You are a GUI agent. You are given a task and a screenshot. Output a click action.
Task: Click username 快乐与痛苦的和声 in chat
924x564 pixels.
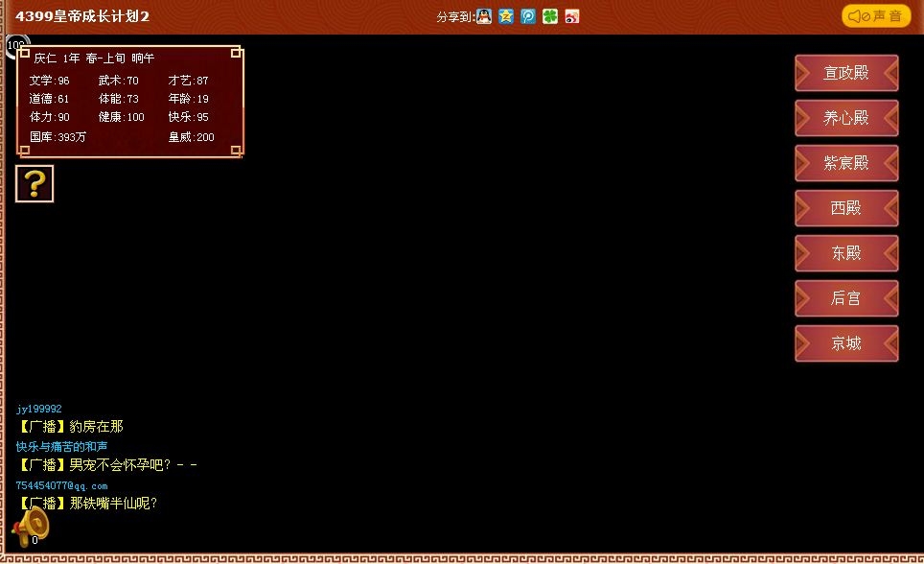point(61,447)
